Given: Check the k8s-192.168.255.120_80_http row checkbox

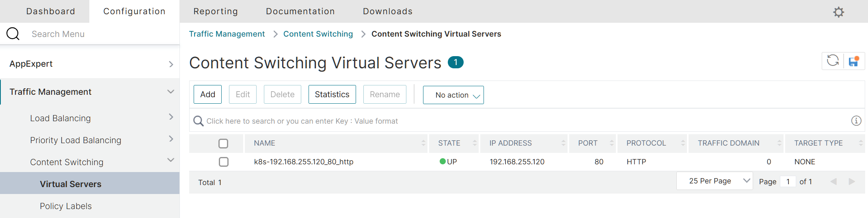Looking at the screenshot, I should coord(223,162).
